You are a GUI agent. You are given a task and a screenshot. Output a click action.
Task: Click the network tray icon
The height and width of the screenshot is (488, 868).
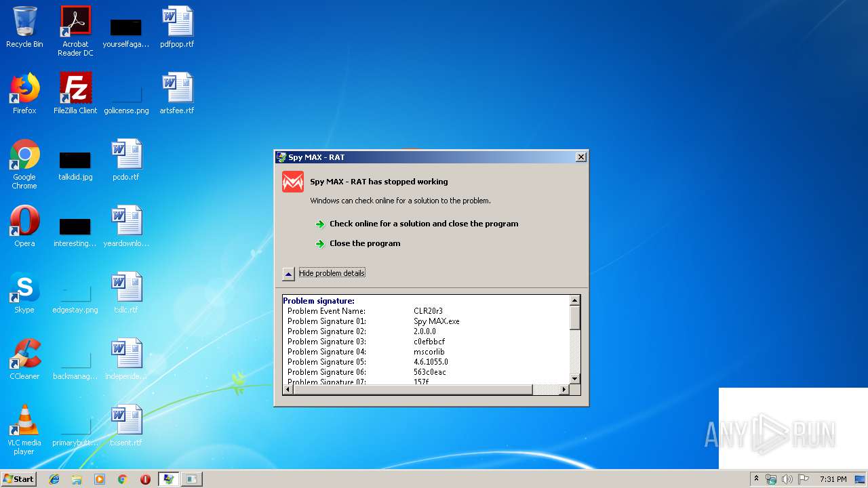point(771,479)
